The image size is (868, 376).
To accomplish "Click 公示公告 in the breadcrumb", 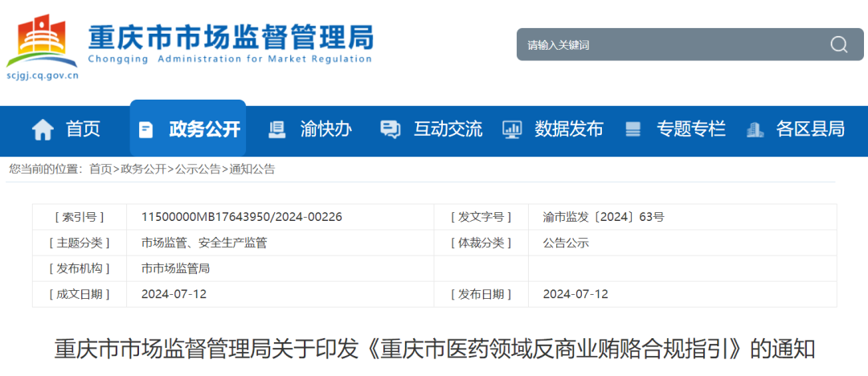I will point(198,169).
